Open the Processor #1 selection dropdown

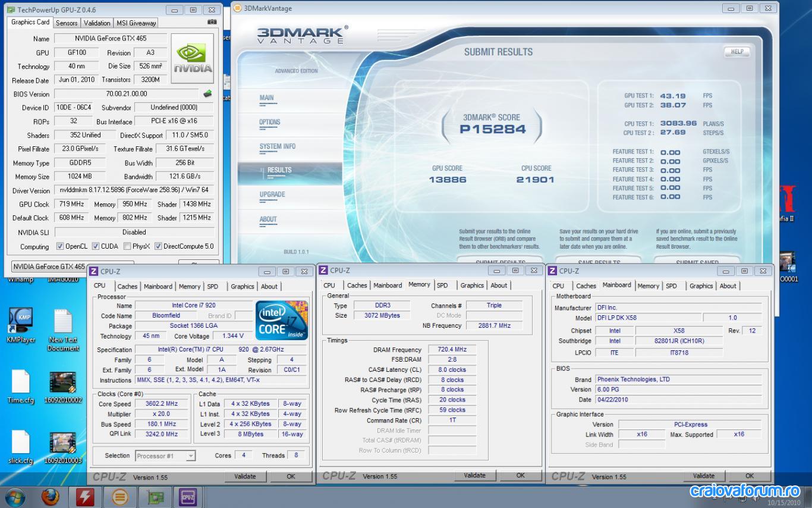(165, 456)
